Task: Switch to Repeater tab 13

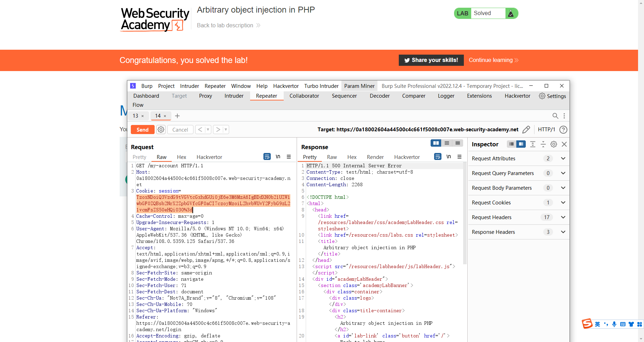Action: 135,116
